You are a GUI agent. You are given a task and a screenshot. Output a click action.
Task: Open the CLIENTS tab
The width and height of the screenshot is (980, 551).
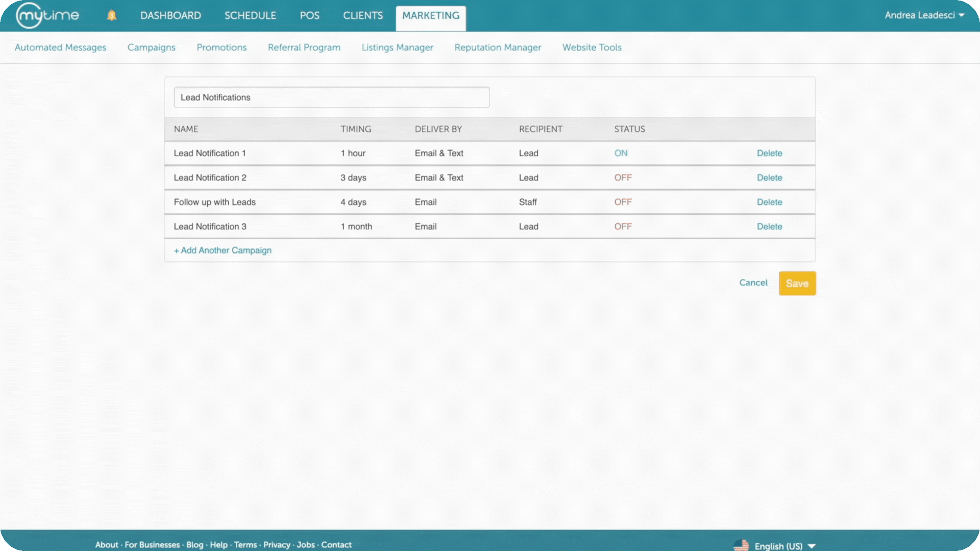click(363, 15)
